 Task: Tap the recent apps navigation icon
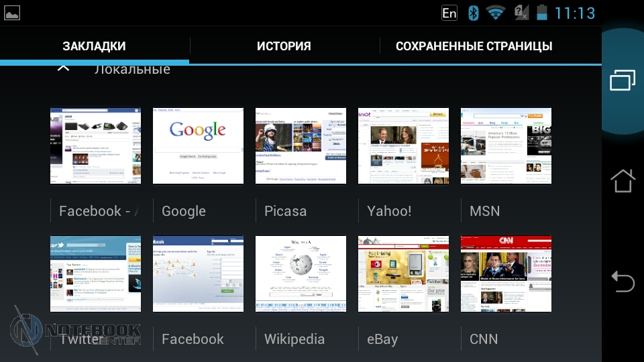point(622,80)
